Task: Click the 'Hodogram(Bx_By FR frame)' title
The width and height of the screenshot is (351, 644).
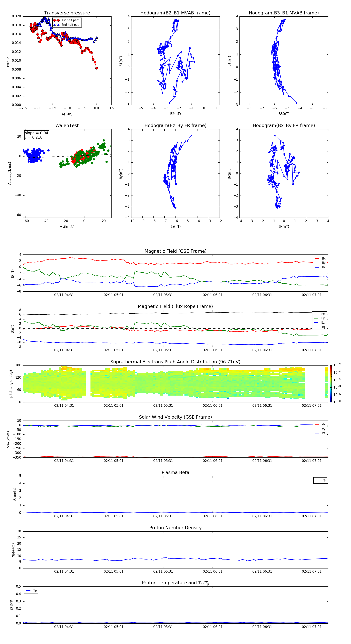Action: pos(284,125)
